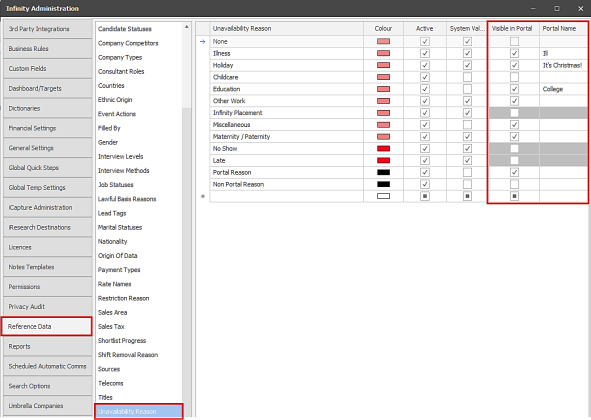
Task: Go to Dashboard/Targets section
Action: click(x=47, y=89)
